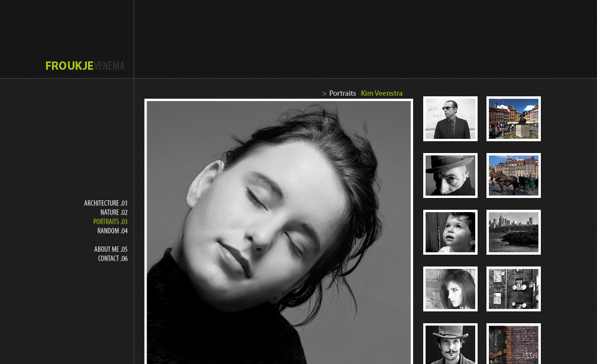Viewport: 597px width, 364px height.
Task: Open black-and-white city skyline thumbnail
Action: coord(513,232)
